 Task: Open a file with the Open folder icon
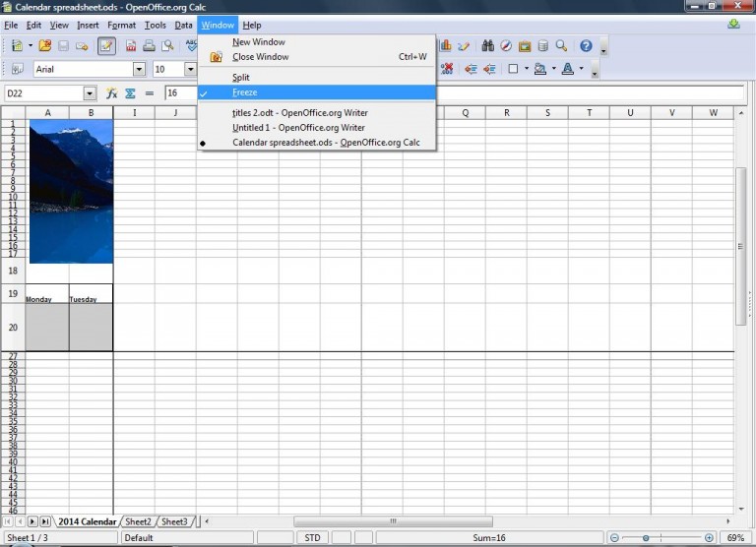coord(45,46)
